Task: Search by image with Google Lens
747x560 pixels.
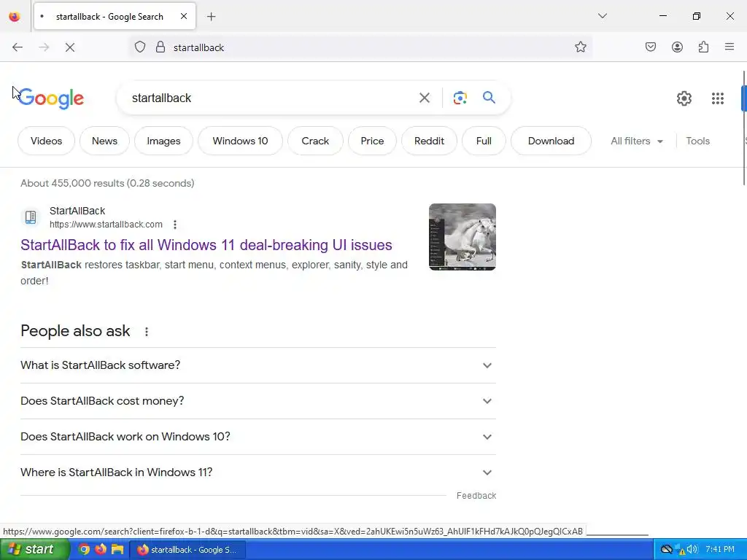Action: (460, 98)
